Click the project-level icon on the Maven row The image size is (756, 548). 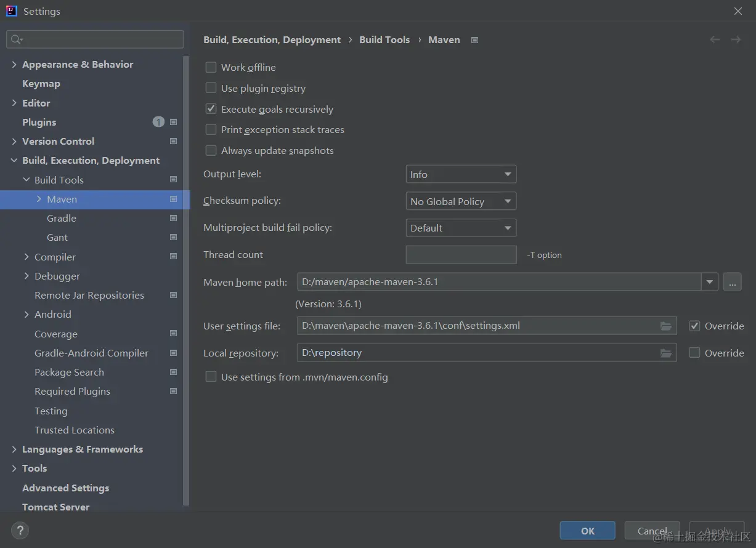pos(173,199)
